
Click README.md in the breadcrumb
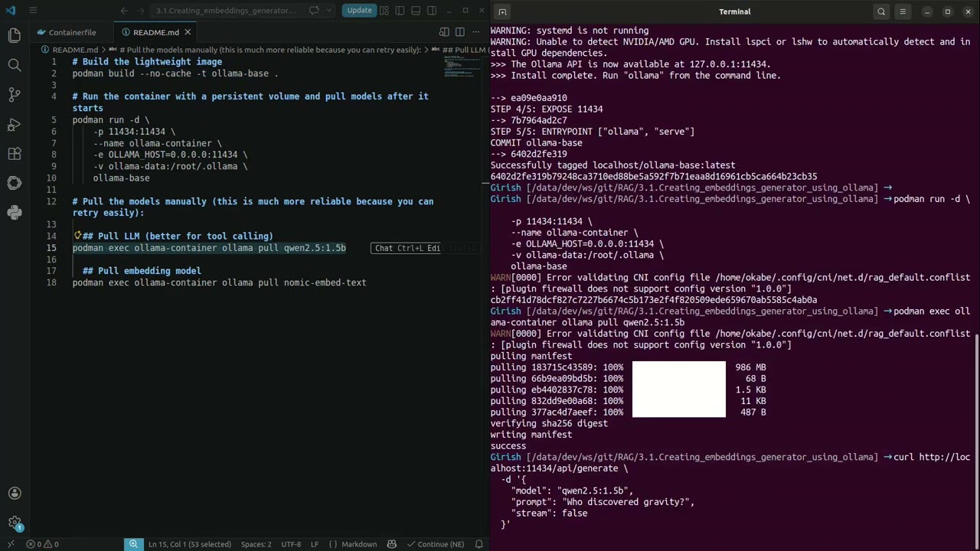pyautogui.click(x=75, y=50)
